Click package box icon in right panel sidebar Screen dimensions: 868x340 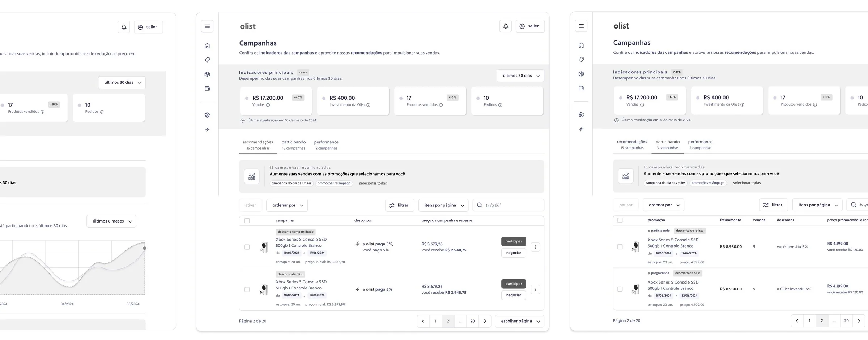pyautogui.click(x=581, y=74)
